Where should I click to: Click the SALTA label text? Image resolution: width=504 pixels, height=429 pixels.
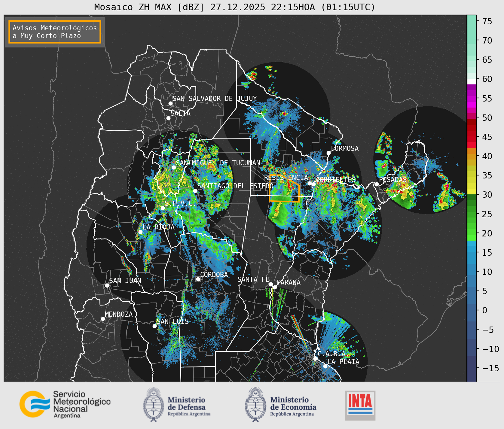click(181, 113)
